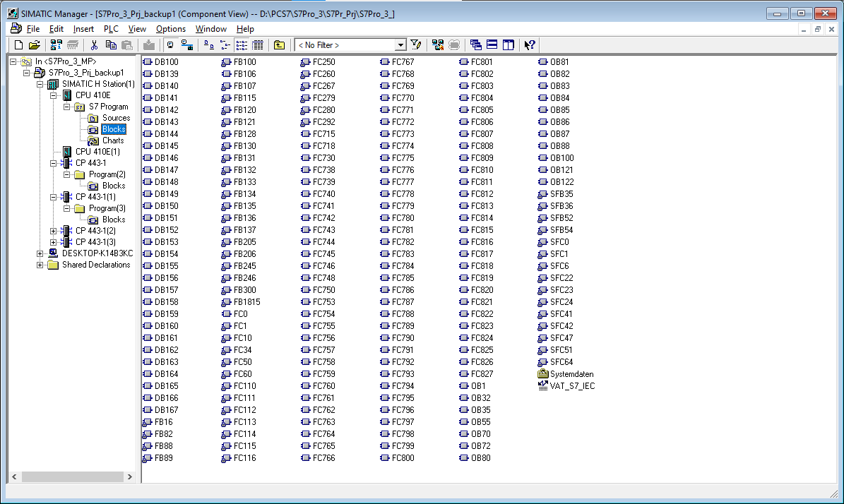Click the Accessible Nodes toolbar icon
The image size is (844, 504).
pyautogui.click(x=57, y=45)
